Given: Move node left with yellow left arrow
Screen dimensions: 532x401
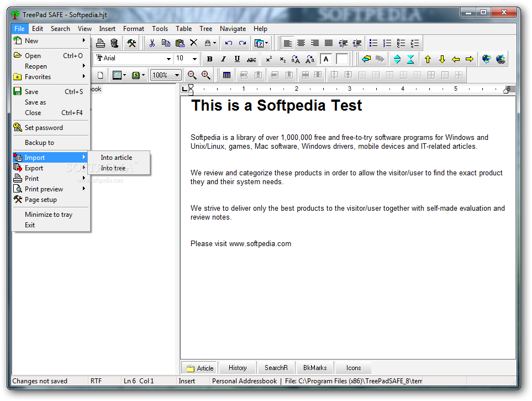Looking at the screenshot, I should 456,59.
